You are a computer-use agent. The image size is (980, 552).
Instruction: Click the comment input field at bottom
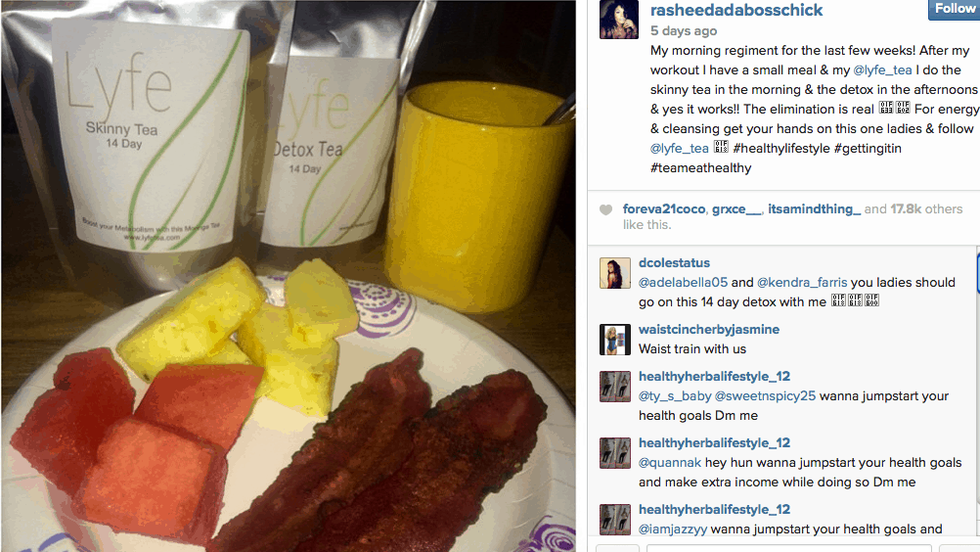point(788,548)
